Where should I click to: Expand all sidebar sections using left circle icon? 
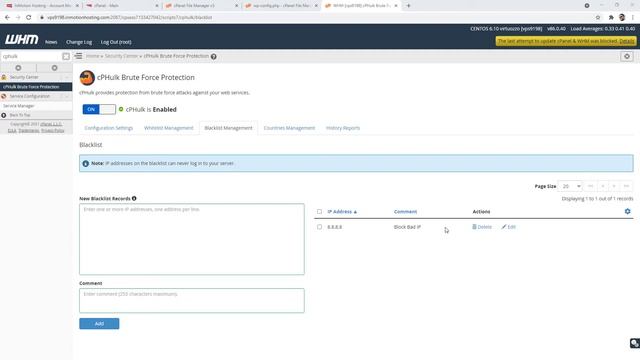(18, 68)
